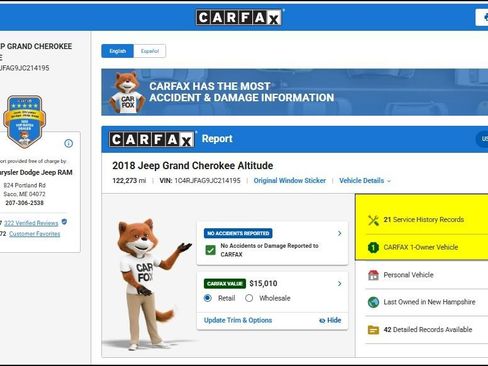Expand the CARFAX Value card chevron
The width and height of the screenshot is (488, 366).
click(339, 283)
